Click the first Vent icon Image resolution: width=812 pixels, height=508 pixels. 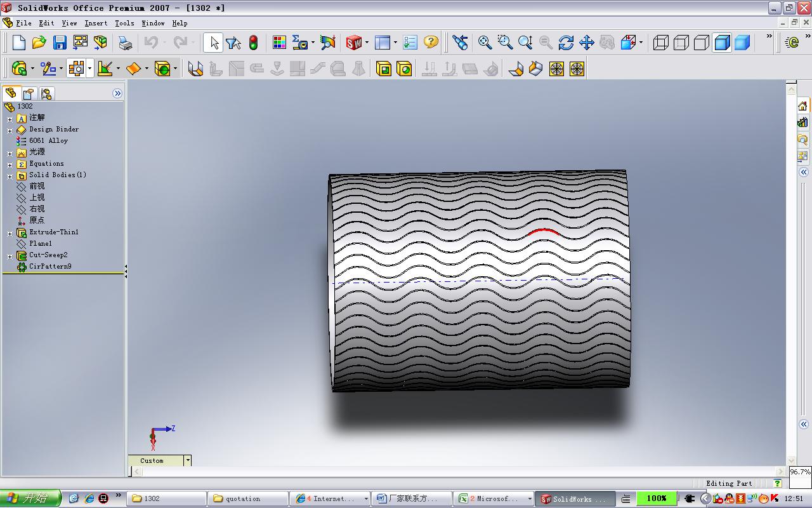[556, 69]
